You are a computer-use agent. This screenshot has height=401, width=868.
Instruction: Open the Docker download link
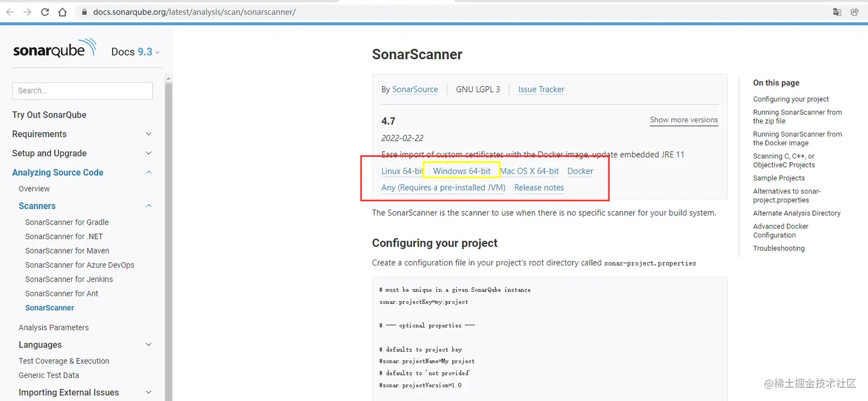click(x=580, y=171)
